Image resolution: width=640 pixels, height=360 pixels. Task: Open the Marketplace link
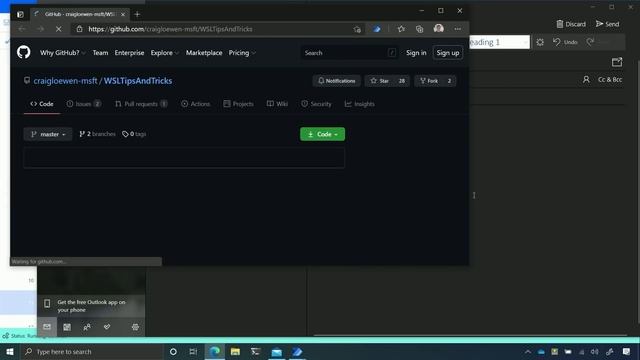click(204, 53)
